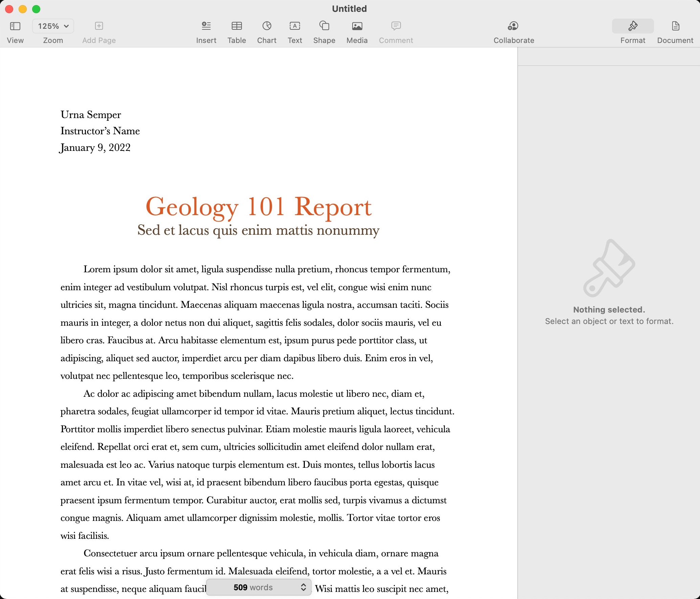Open the 125% Zoom dropdown

(x=53, y=26)
